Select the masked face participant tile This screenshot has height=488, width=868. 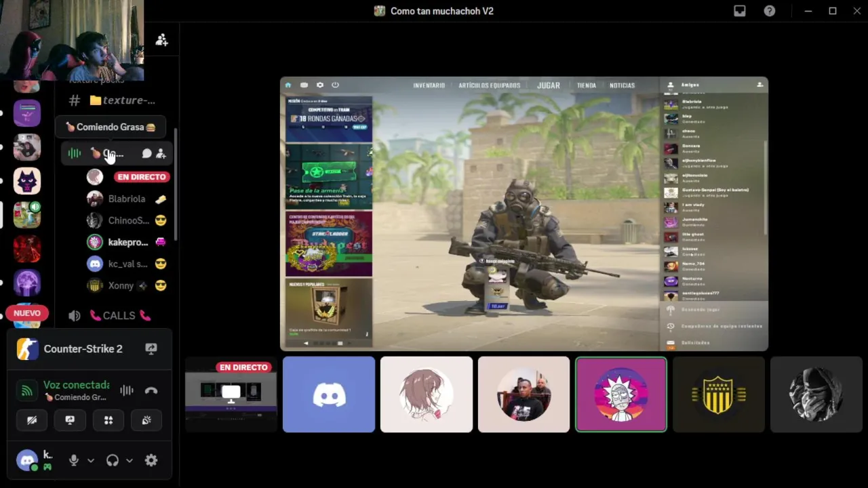(816, 394)
